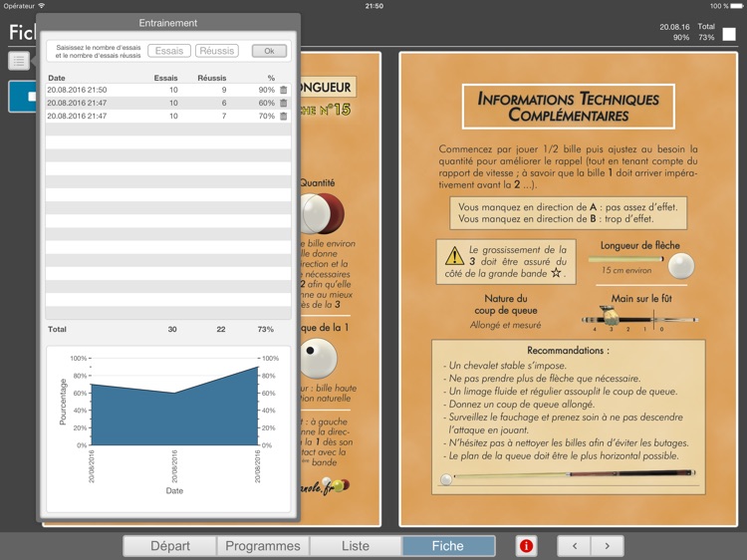Switch to the Départ tab
This screenshot has width=747, height=560.
(x=170, y=546)
